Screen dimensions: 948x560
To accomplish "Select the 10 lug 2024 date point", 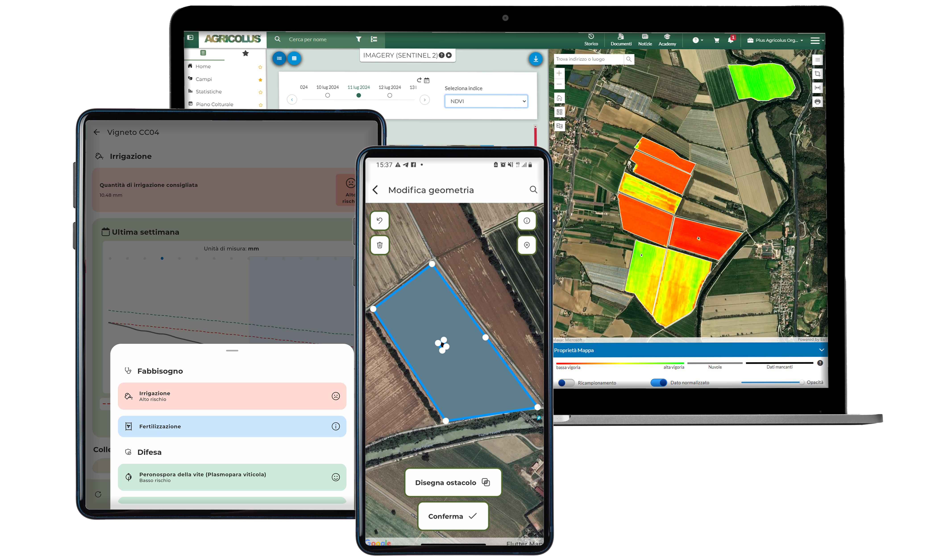I will 327,95.
